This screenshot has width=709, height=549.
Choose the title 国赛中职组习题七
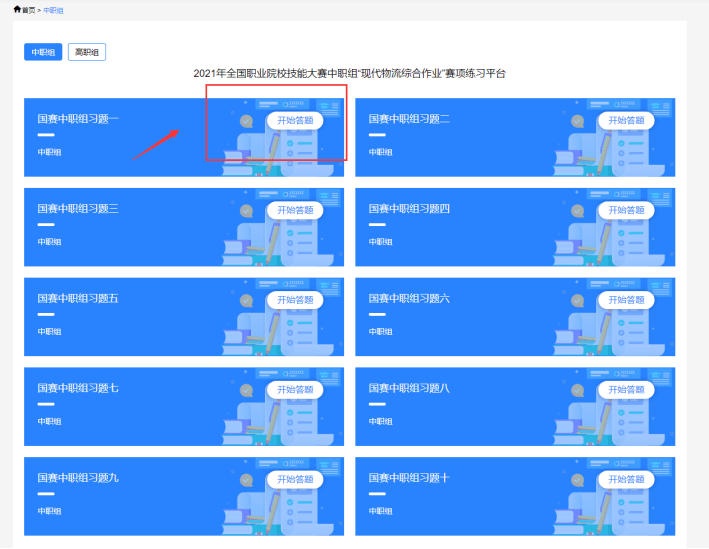coord(78,388)
